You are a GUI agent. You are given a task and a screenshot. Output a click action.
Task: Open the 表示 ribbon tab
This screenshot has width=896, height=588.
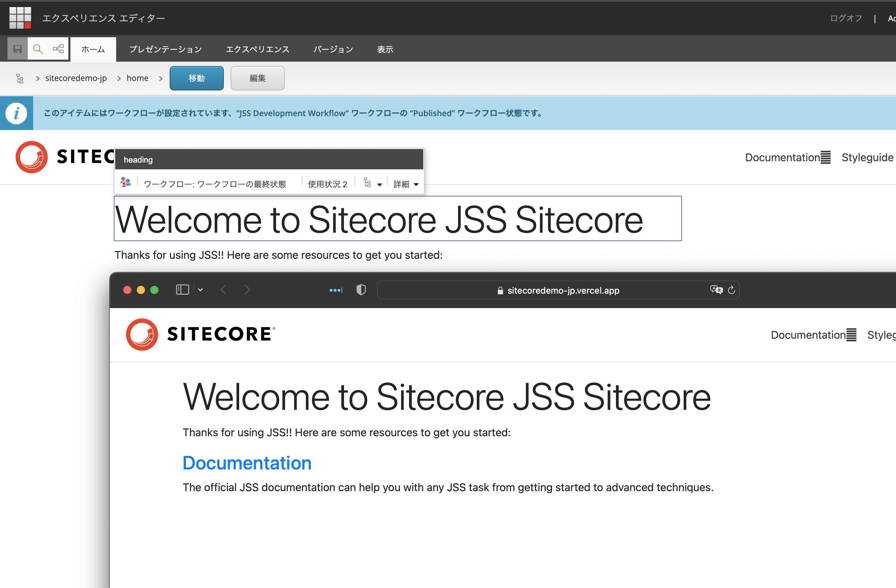pyautogui.click(x=385, y=49)
